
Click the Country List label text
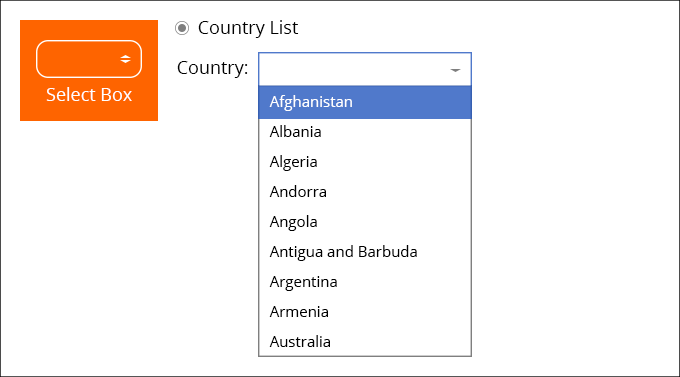248,28
